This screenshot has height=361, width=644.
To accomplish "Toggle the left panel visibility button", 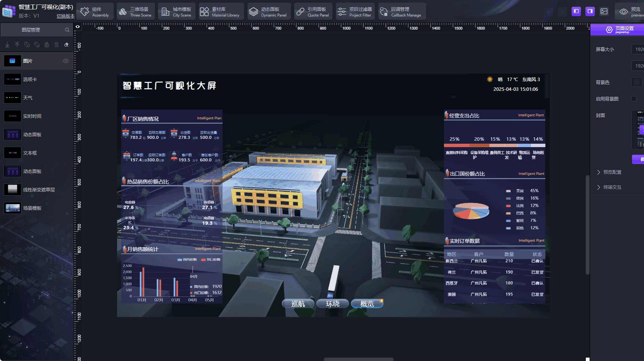I will tap(576, 11).
